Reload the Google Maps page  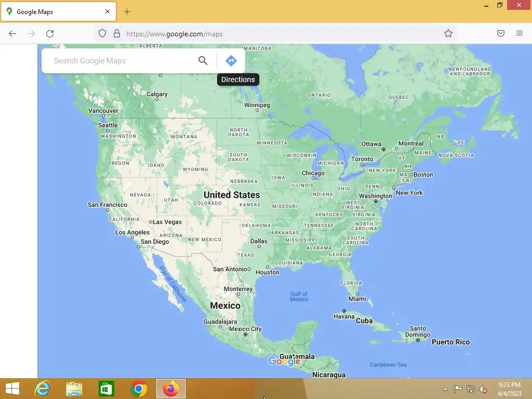tap(50, 34)
